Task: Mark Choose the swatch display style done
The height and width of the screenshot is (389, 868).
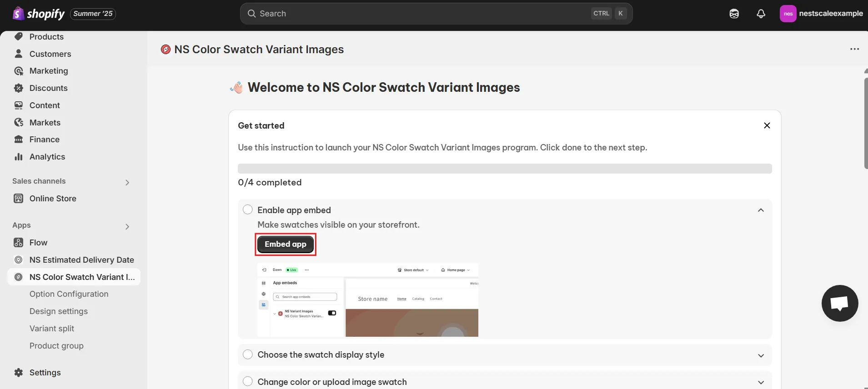Action: 248,354
